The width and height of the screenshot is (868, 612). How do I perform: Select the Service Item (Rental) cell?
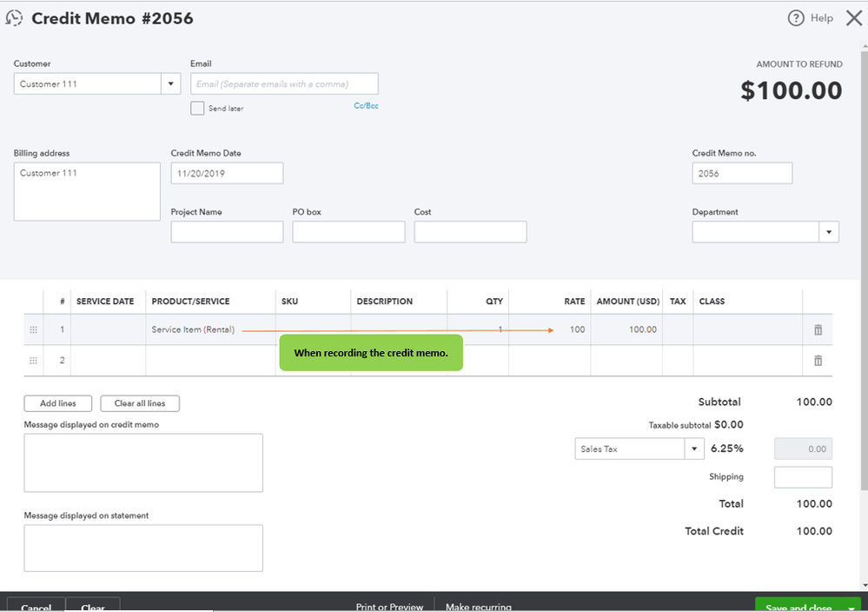pos(210,329)
